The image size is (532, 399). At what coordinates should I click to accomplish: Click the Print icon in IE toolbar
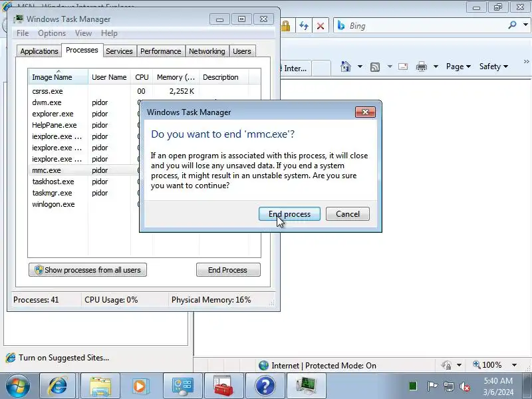tap(422, 66)
